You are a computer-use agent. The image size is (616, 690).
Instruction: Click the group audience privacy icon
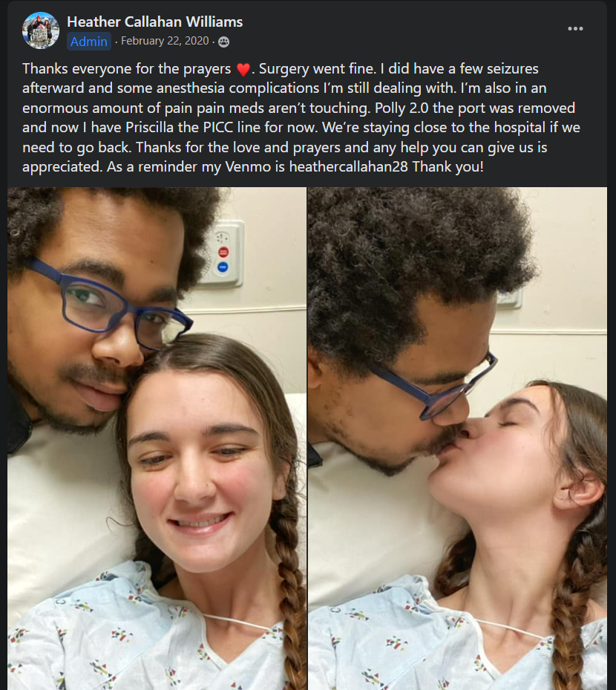tap(224, 42)
